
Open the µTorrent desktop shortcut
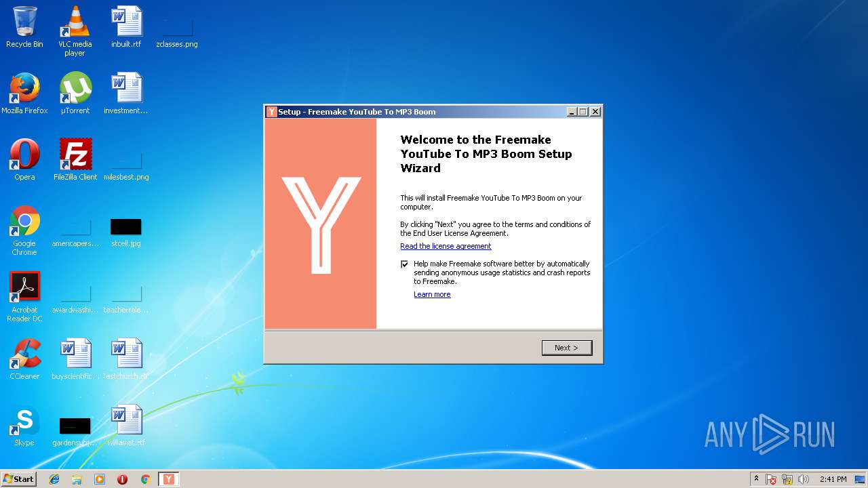tap(75, 94)
